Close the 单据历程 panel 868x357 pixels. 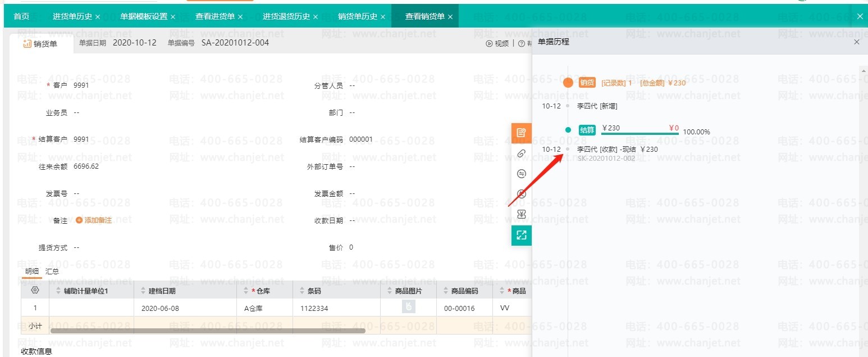point(856,42)
